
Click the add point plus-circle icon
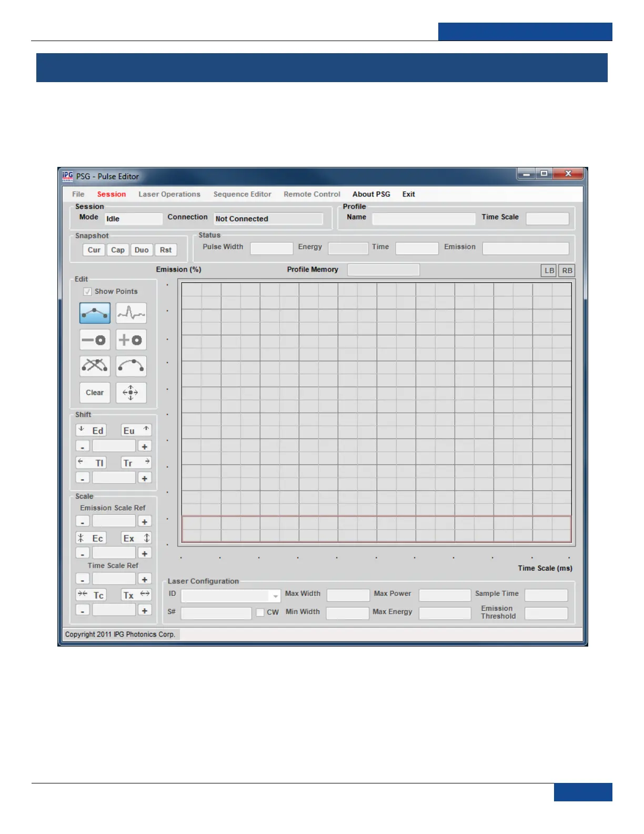pos(131,340)
